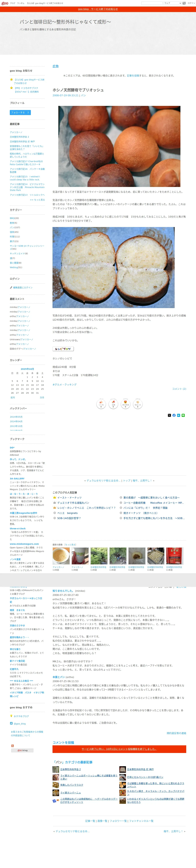
Task: Click >> もっと見る under recent articles
Action: [x=37, y=199]
